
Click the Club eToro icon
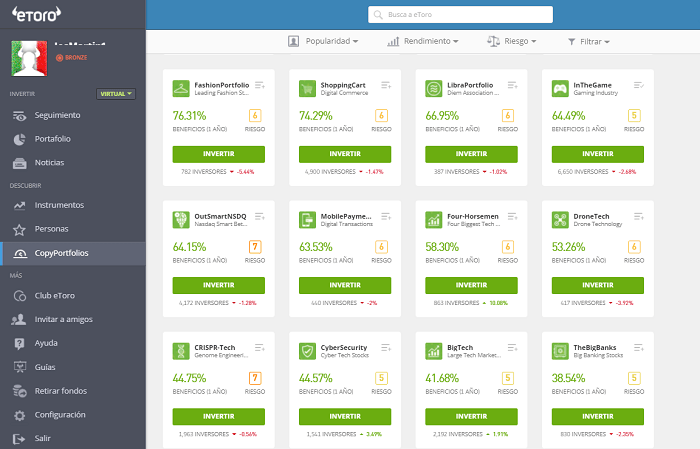(19, 295)
